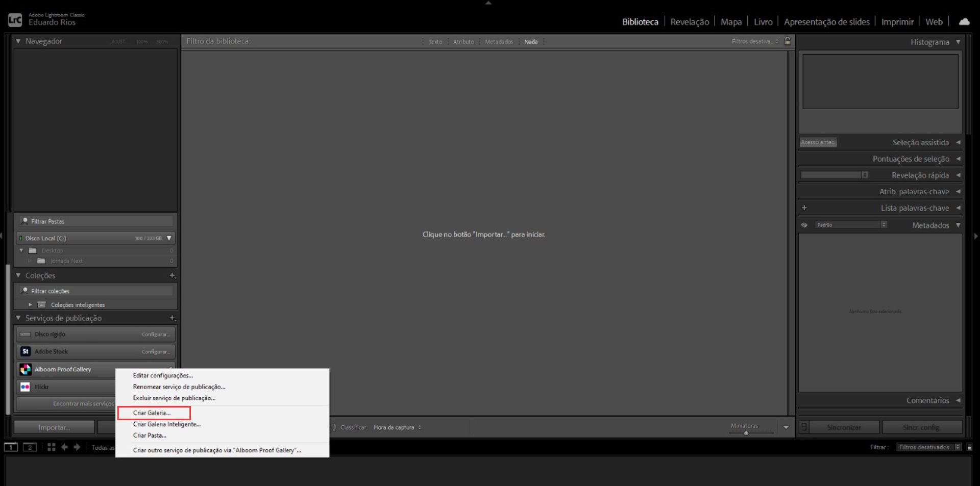980x486 pixels.
Task: Add a collection with the plus icon
Action: pos(172,275)
